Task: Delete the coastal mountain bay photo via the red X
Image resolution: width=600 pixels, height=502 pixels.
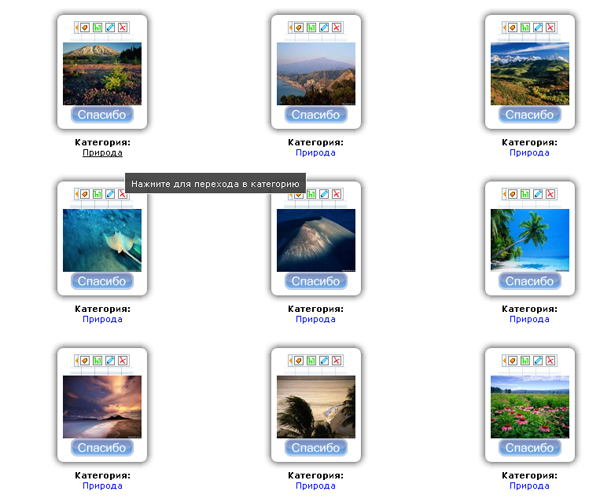Action: [336, 28]
